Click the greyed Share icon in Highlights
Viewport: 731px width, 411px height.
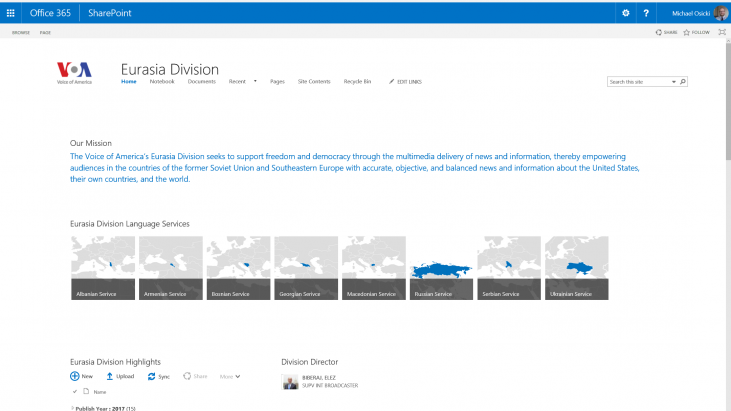point(187,376)
